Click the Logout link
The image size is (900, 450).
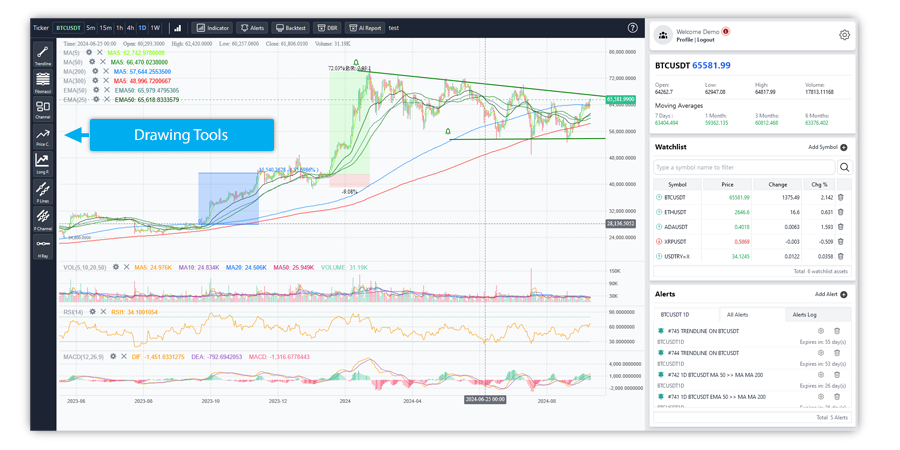[708, 40]
